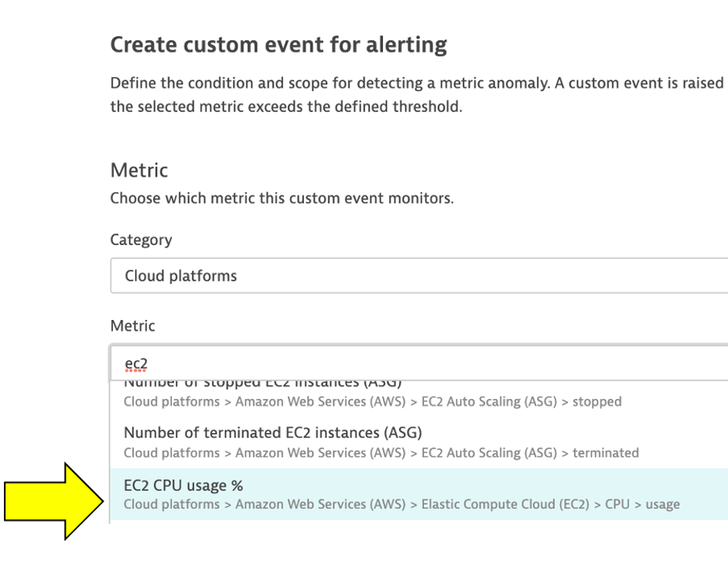Click the large Metric section heading
The width and height of the screenshot is (728, 586).
(x=139, y=170)
